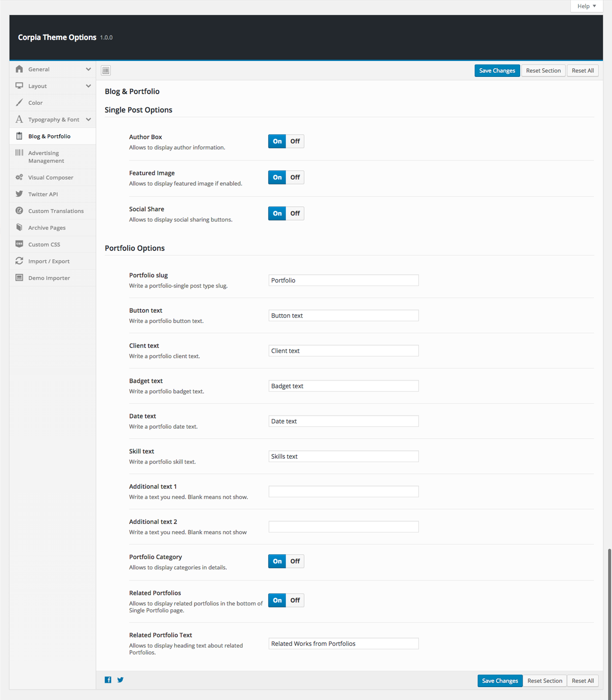The width and height of the screenshot is (612, 700).
Task: Click the Twitter API bird icon in sidebar
Action: [19, 194]
